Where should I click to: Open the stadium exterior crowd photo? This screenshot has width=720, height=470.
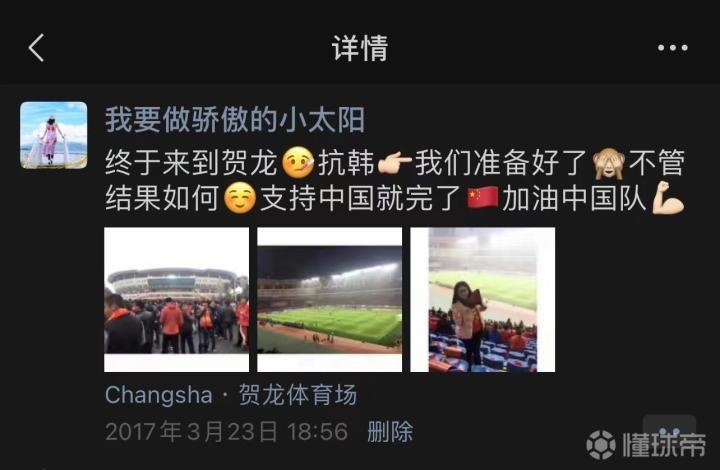[x=177, y=300]
